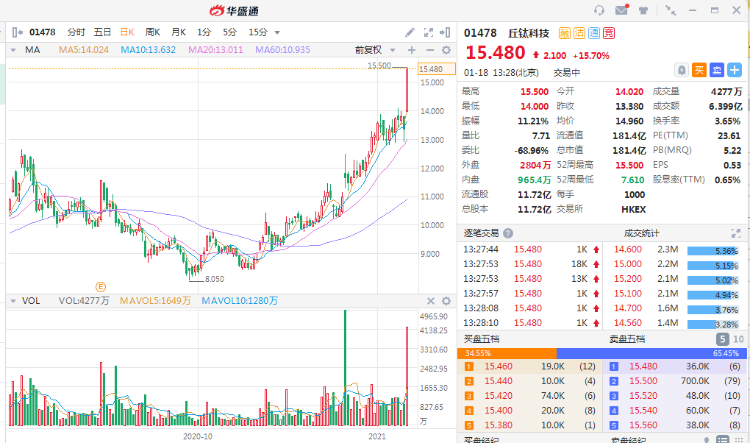Select the 月K monthly chart tab
Image resolution: width=750 pixels, height=443 pixels.
click(178, 32)
